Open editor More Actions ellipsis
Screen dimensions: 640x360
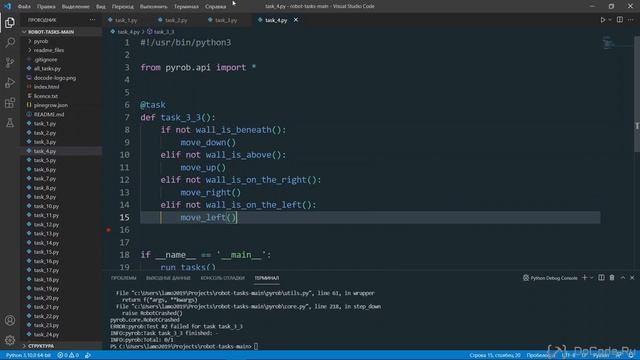(631, 20)
